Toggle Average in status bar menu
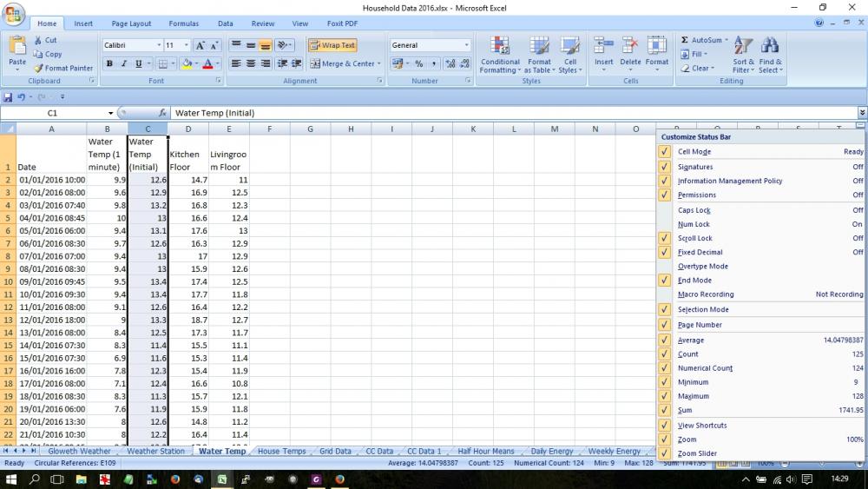 [x=761, y=340]
